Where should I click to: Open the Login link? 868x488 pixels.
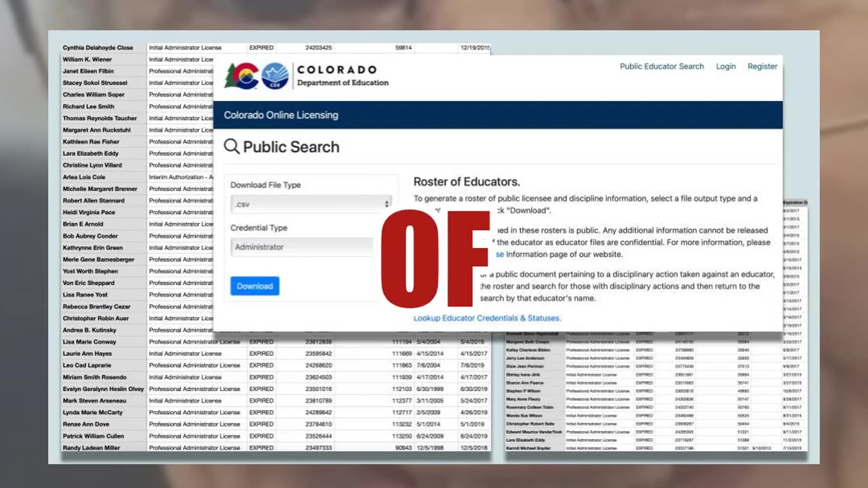click(726, 66)
